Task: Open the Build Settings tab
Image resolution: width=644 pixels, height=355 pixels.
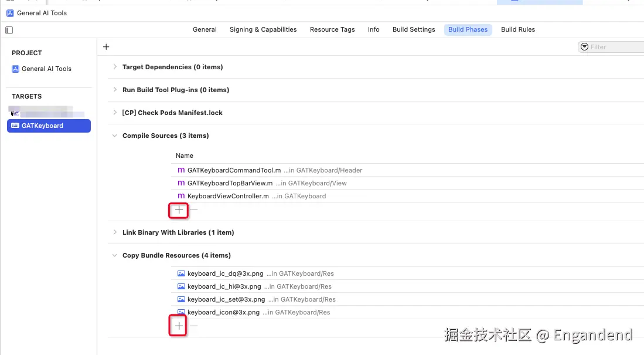Action: coord(414,29)
